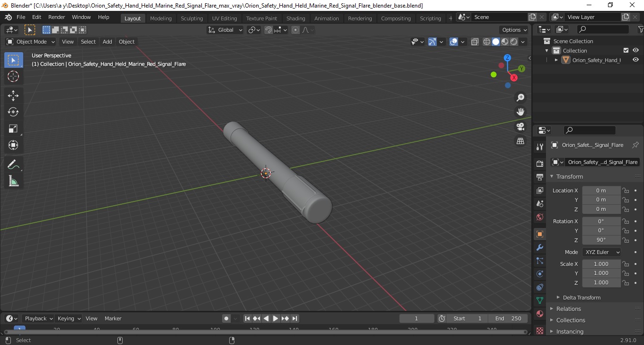This screenshot has height=345, width=644.
Task: Switch perspective/orthographic grid icon
Action: [x=520, y=141]
